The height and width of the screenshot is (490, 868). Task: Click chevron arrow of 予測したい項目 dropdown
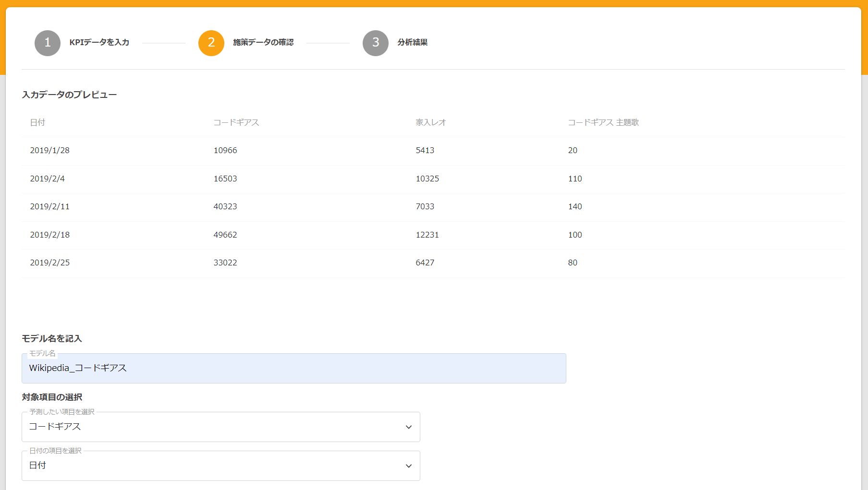coord(409,427)
